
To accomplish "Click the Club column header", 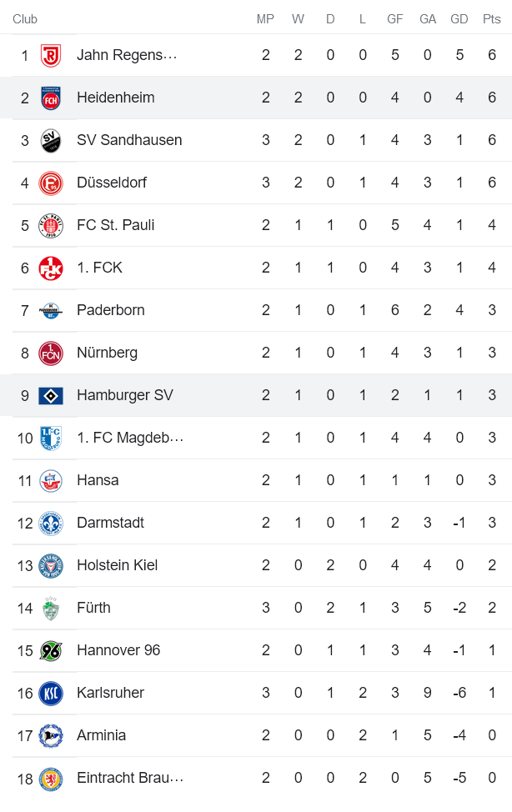I will 25,18.
